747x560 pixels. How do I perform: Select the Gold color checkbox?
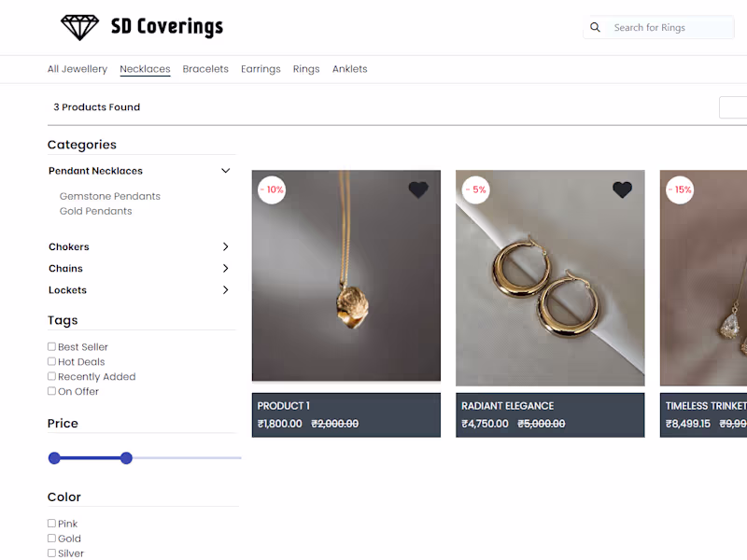coord(51,539)
